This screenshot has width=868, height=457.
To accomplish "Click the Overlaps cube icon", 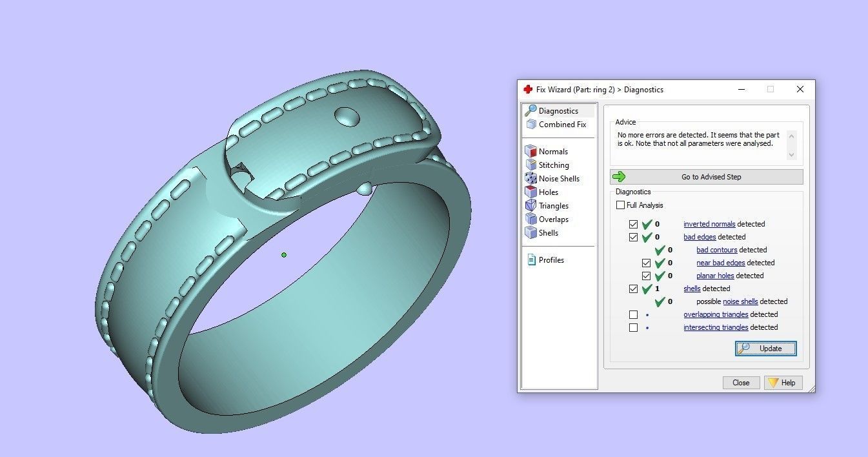I will [530, 219].
